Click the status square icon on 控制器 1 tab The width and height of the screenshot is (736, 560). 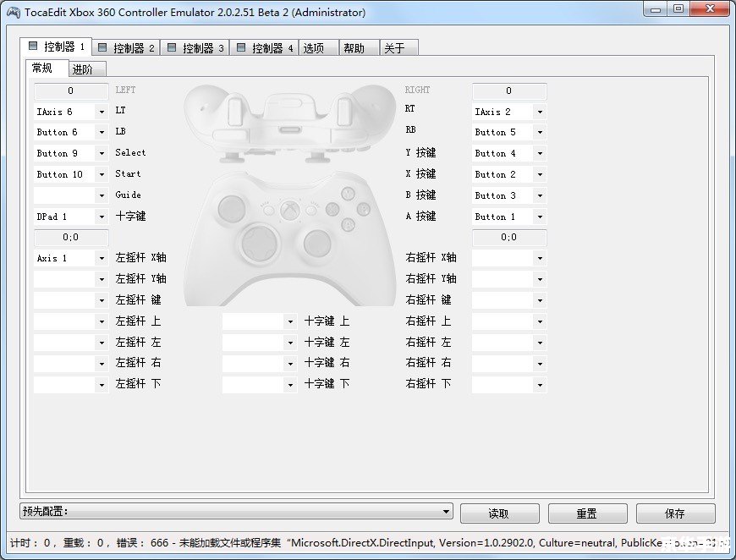[x=33, y=46]
